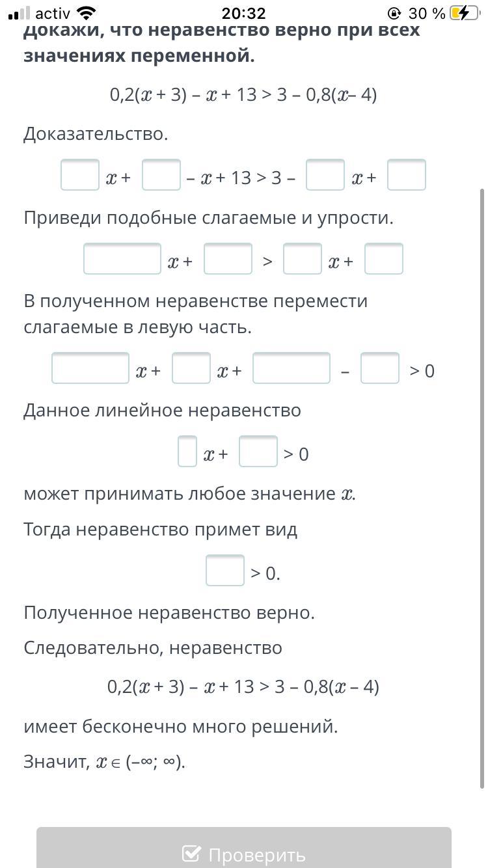Select narrow coefficient box in linear inequality
This screenshot has width=488, height=868.
pyautogui.click(x=187, y=451)
